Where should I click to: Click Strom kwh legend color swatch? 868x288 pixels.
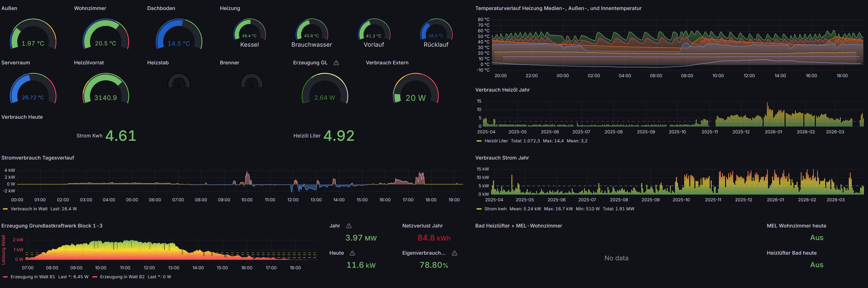click(479, 209)
